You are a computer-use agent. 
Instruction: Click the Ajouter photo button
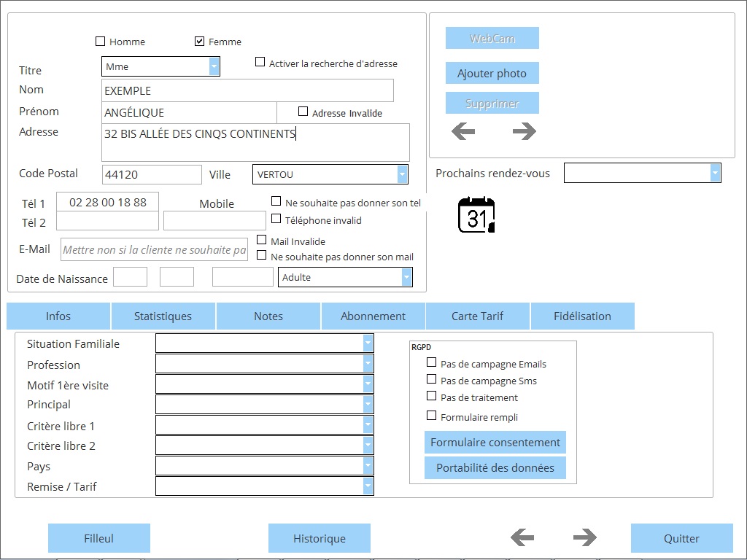492,73
